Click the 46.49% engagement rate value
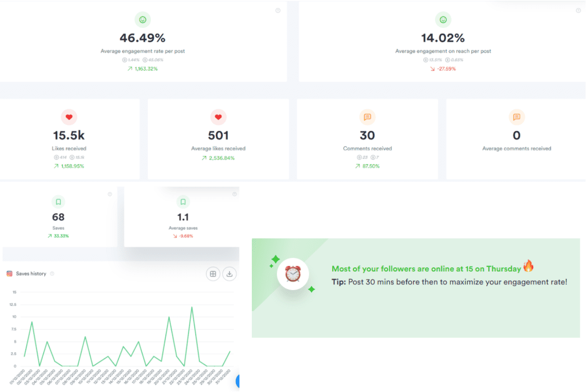This screenshot has width=586, height=392. [143, 38]
